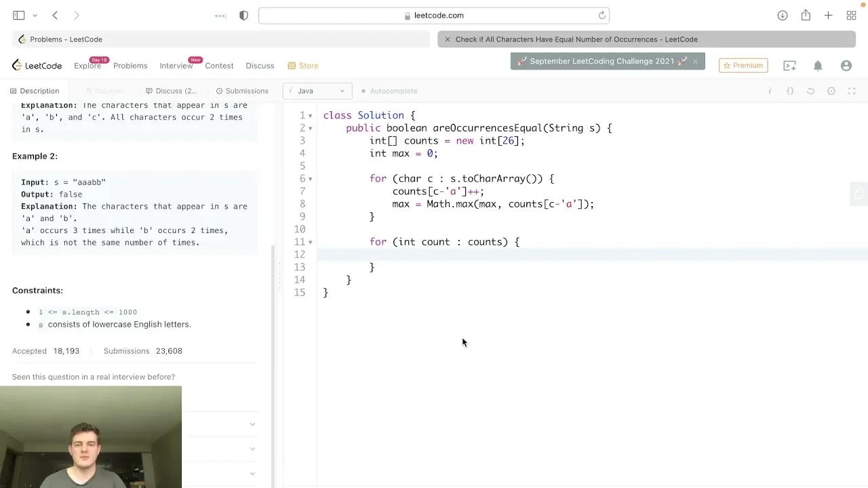Dismiss the September LeetCoding Challenge banner
The height and width of the screenshot is (488, 868).
click(695, 62)
